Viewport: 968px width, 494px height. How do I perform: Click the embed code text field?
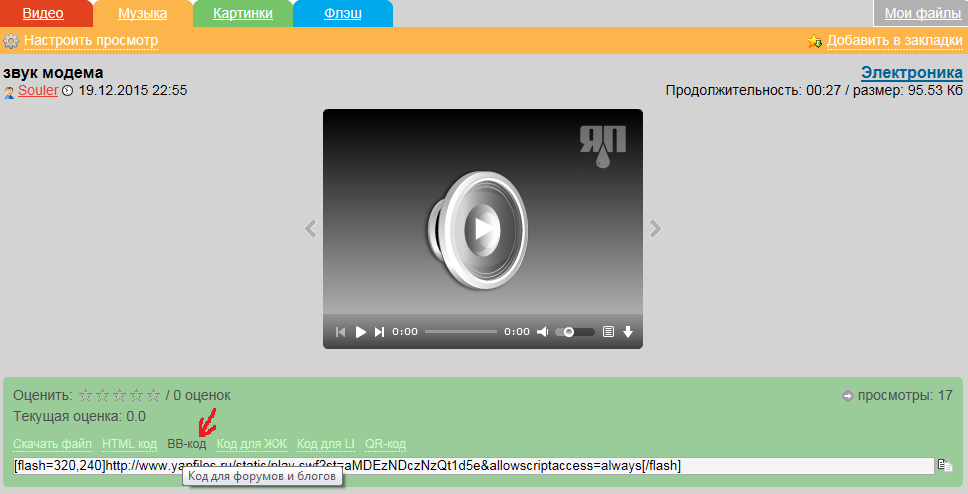tap(474, 466)
